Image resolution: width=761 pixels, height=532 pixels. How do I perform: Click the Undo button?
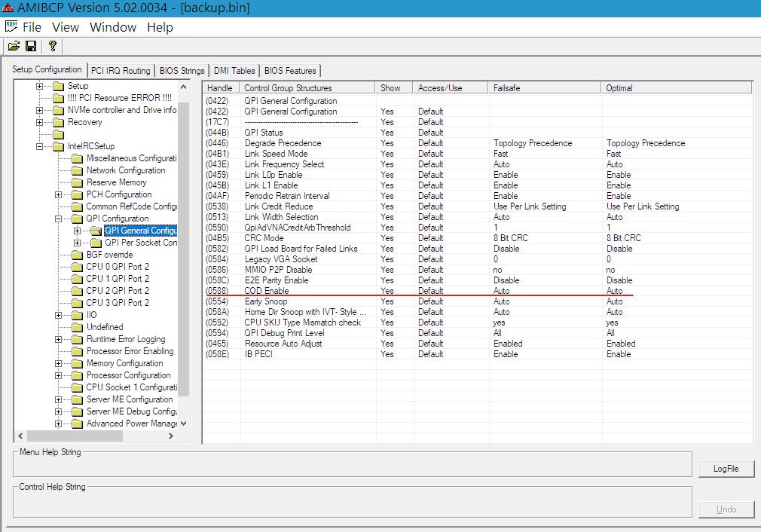[x=726, y=509]
